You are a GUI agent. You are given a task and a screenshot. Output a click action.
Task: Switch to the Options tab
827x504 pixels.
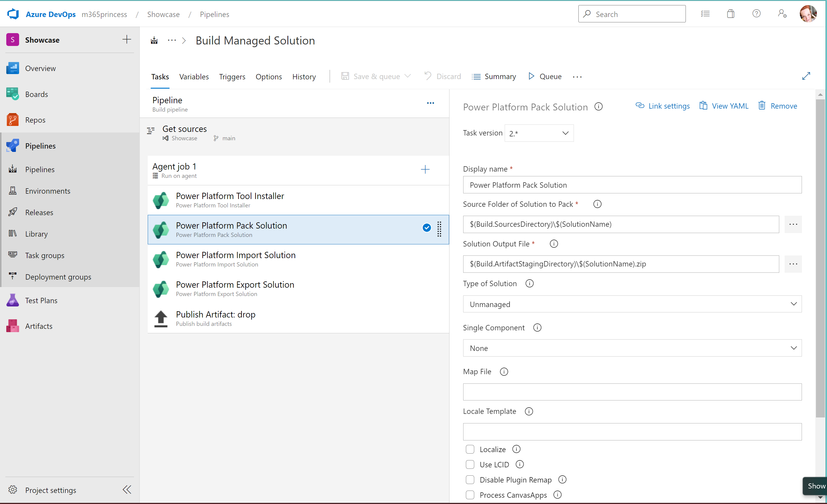pos(269,76)
